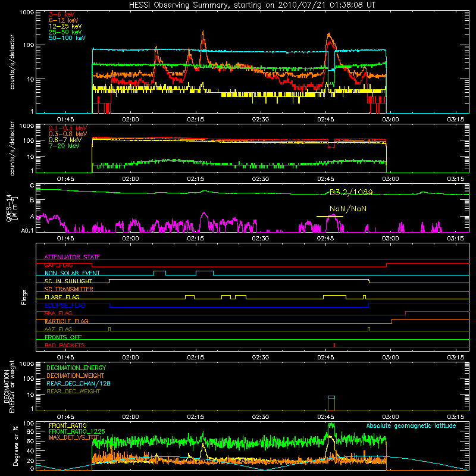Select the ATTENUATOR_STATE flag label
476x476 pixels.
(x=72, y=257)
